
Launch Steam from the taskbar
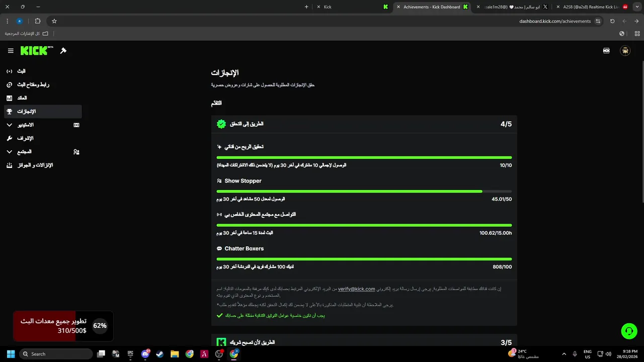click(159, 354)
